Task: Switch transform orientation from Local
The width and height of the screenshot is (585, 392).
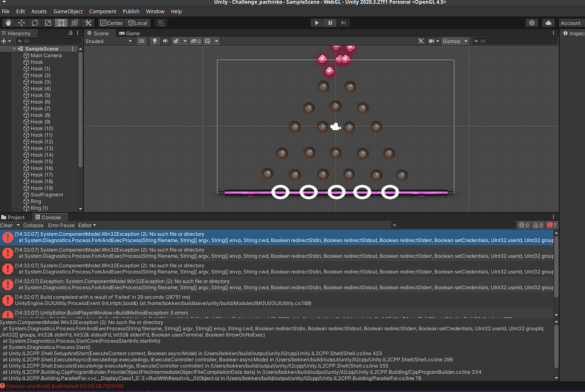Action: pos(138,23)
